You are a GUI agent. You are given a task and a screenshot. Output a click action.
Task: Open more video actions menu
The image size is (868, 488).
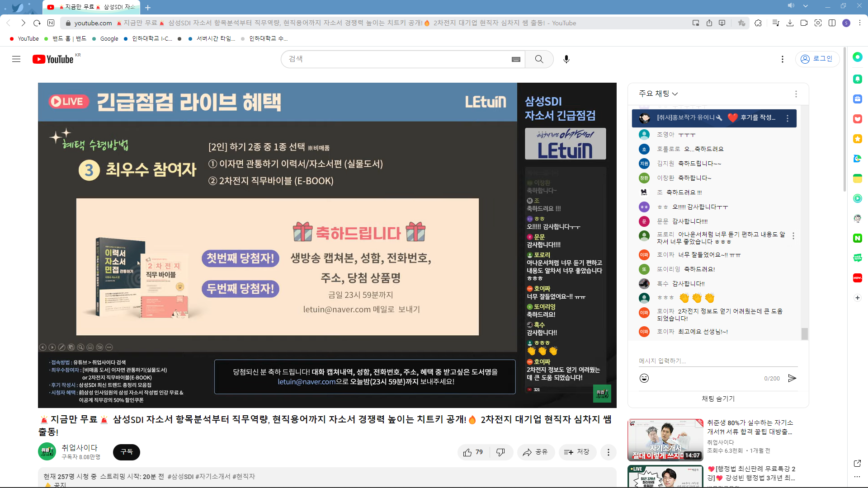tap(609, 452)
